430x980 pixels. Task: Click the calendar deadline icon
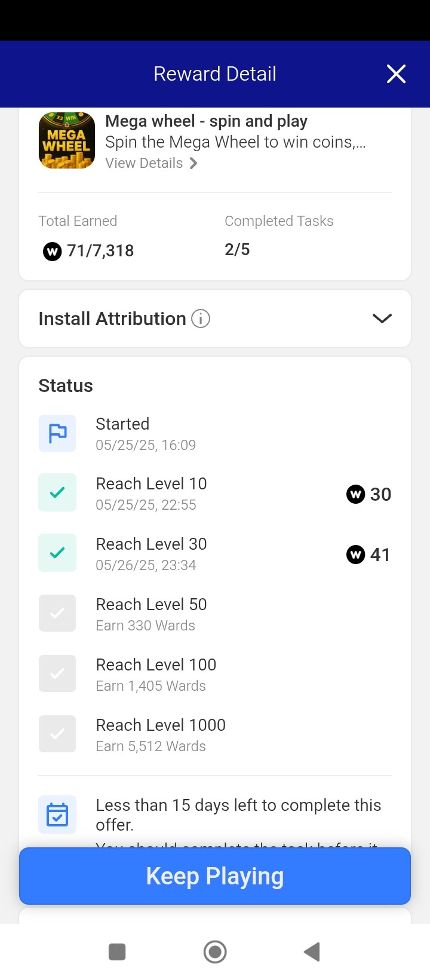point(57,814)
